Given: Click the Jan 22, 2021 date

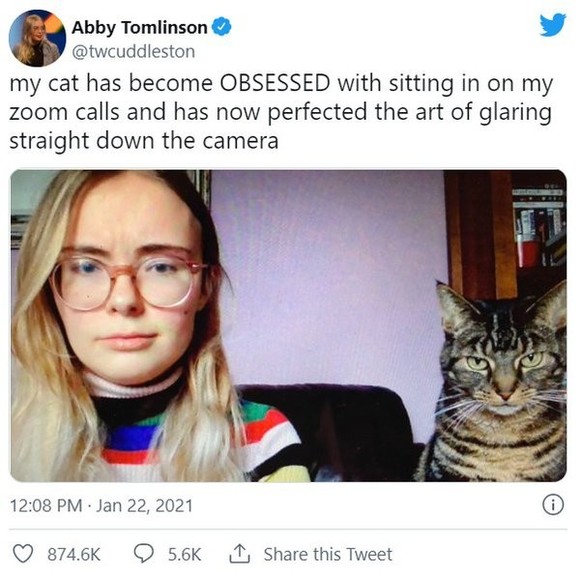Looking at the screenshot, I should (144, 506).
